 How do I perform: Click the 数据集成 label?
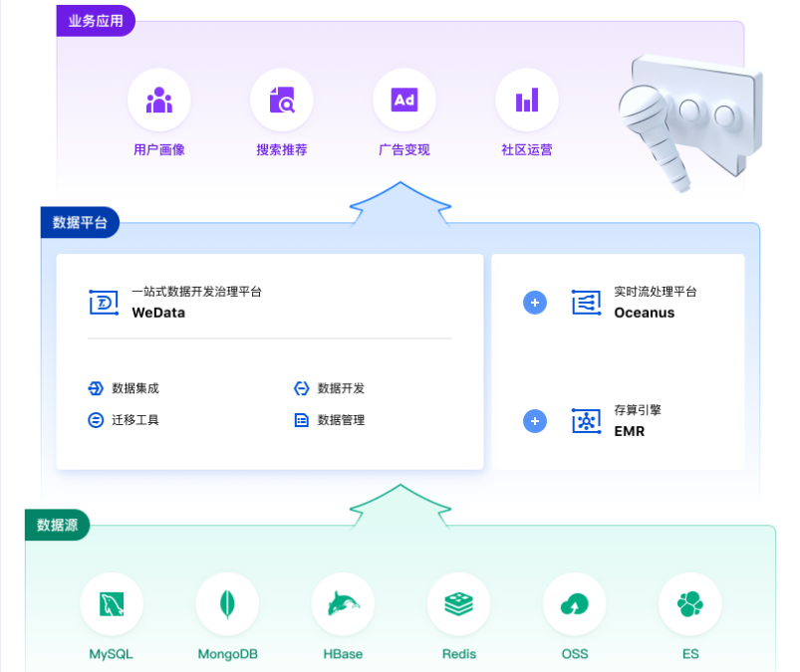[x=135, y=388]
